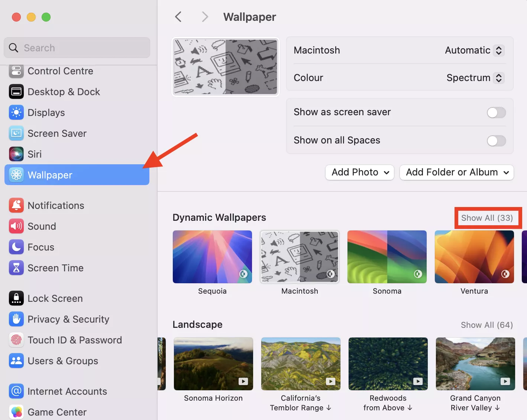This screenshot has height=420, width=527.
Task: Turn on Show on all Spaces
Action: (497, 141)
